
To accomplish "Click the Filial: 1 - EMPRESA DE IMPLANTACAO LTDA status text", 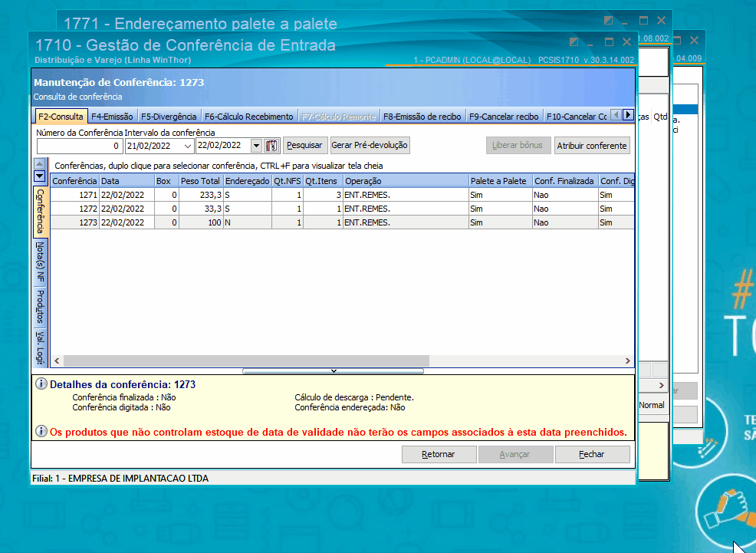I will coord(120,479).
